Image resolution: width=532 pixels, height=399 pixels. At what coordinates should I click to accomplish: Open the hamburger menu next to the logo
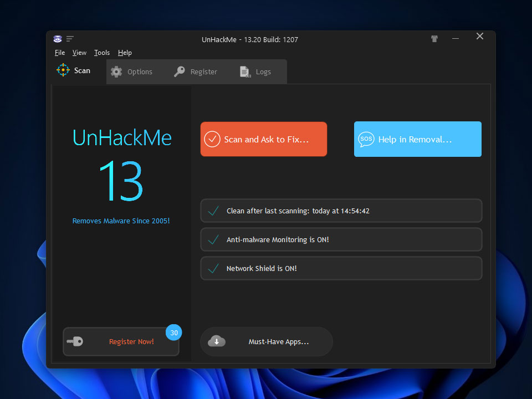(70, 39)
